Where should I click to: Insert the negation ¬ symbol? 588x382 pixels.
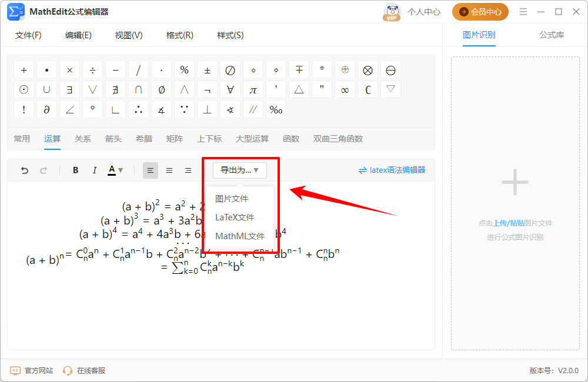[207, 90]
